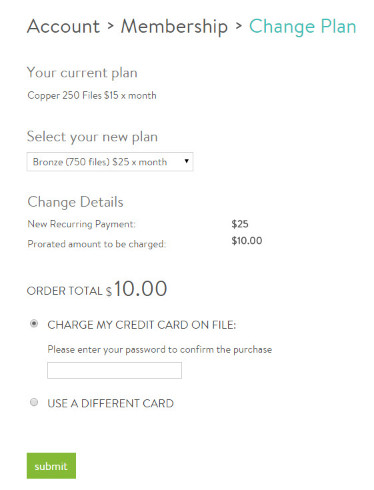Viewport: 374px width, 490px height.
Task: Focus the password confirmation input field
Action: click(114, 370)
